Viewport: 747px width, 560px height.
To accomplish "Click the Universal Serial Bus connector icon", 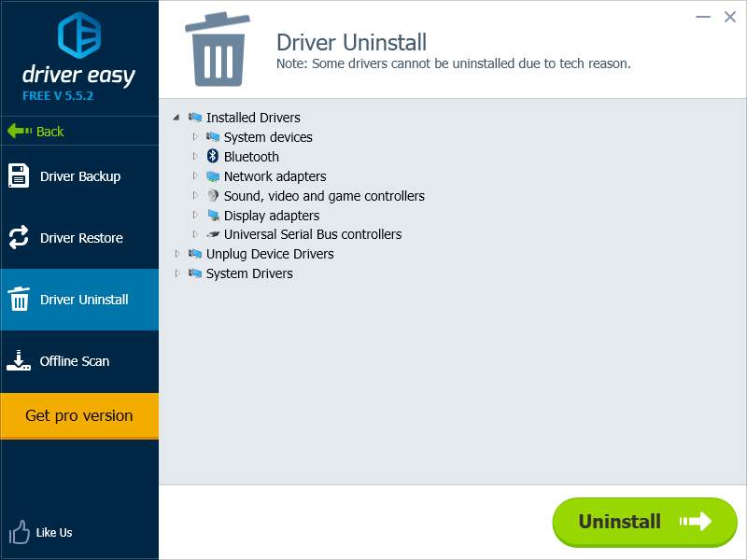I will pyautogui.click(x=213, y=234).
